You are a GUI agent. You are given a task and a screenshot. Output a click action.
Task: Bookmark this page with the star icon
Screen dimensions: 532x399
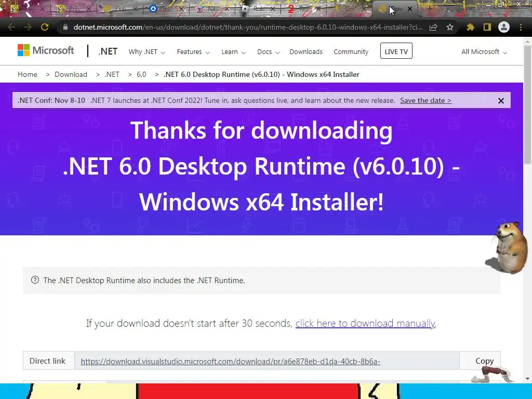pos(450,27)
